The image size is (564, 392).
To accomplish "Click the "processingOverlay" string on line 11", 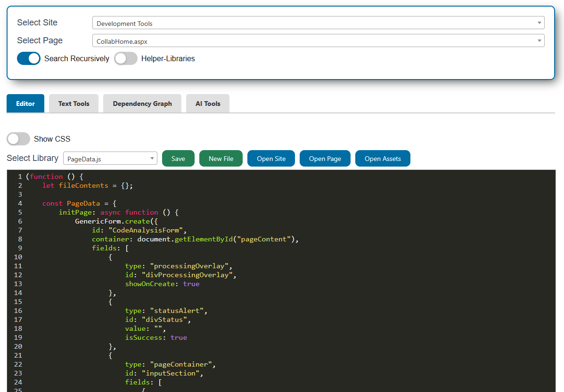I will click(189, 266).
